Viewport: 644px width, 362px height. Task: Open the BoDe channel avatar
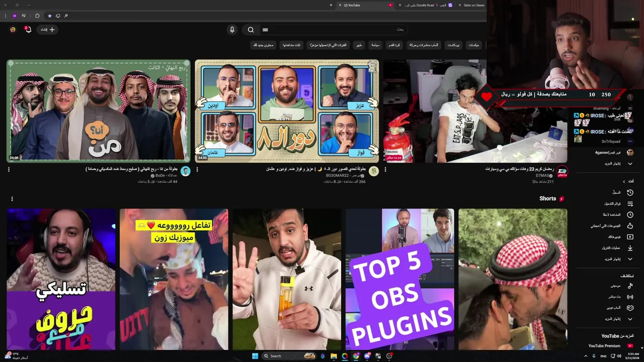186,171
